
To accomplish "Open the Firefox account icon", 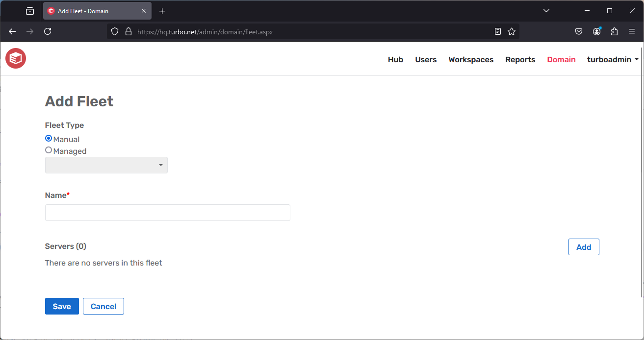I will (596, 31).
